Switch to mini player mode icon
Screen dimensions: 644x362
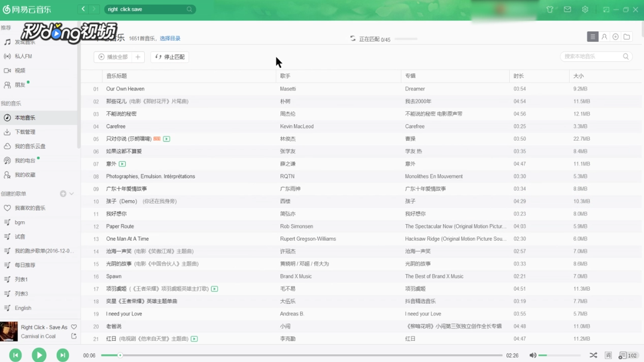click(606, 10)
